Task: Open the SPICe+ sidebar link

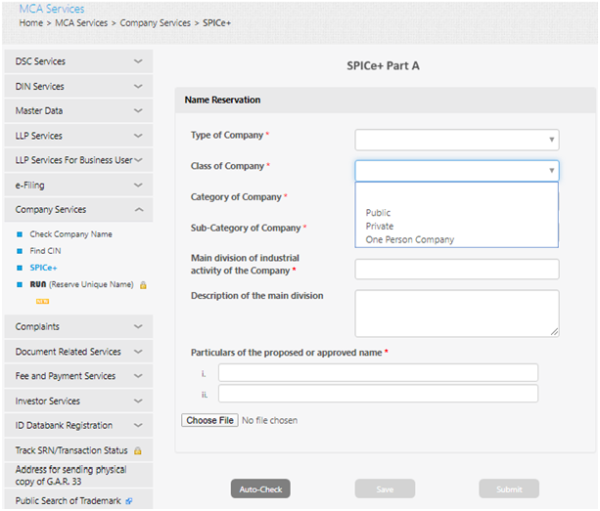Action: pos(43,268)
